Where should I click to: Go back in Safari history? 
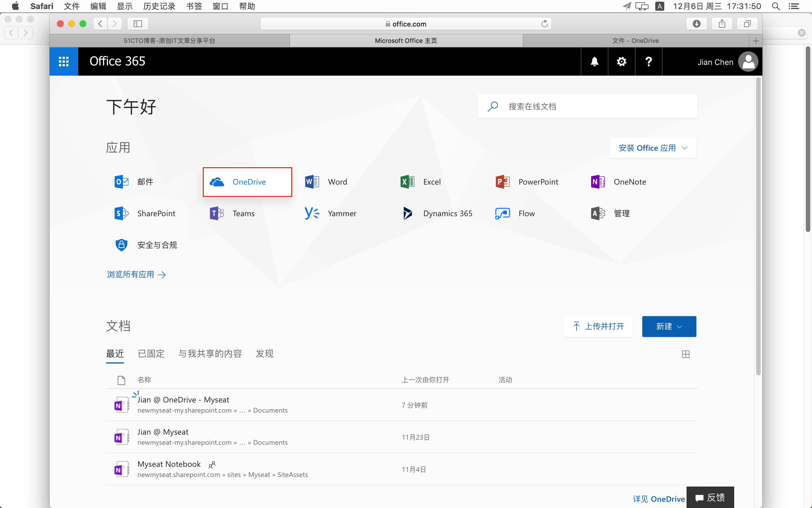tap(100, 24)
